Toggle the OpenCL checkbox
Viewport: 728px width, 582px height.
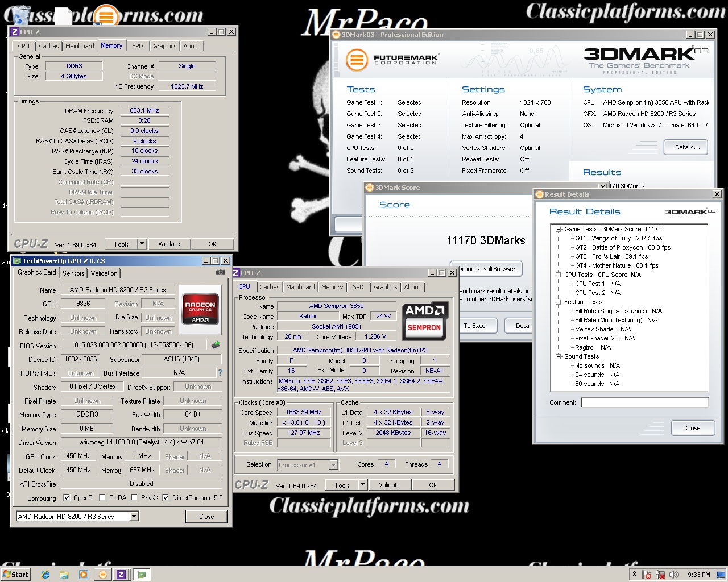click(67, 497)
